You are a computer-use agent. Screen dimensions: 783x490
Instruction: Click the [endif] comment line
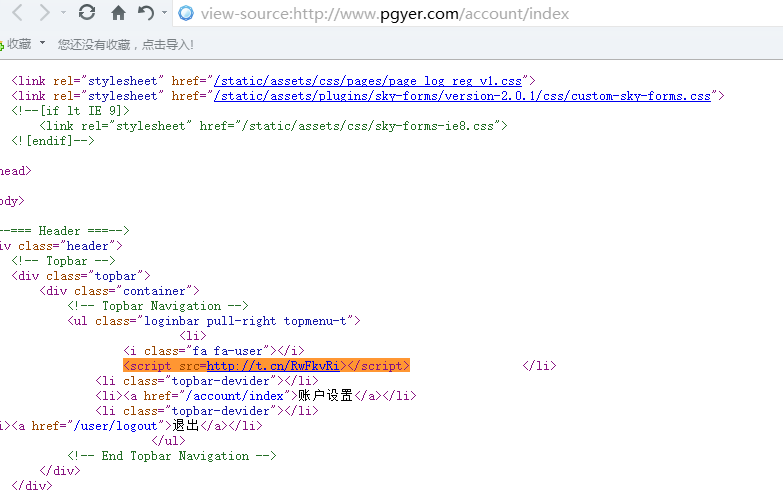click(53, 141)
